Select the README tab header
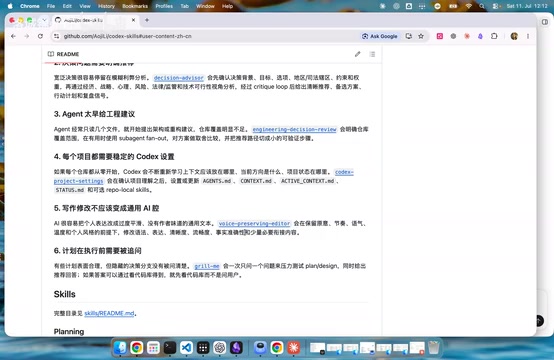 (64, 54)
